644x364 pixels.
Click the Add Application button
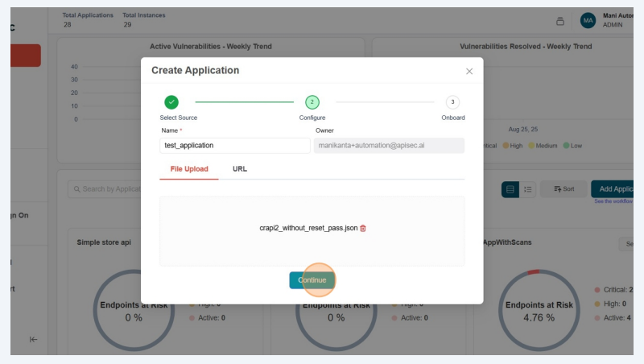(613, 189)
